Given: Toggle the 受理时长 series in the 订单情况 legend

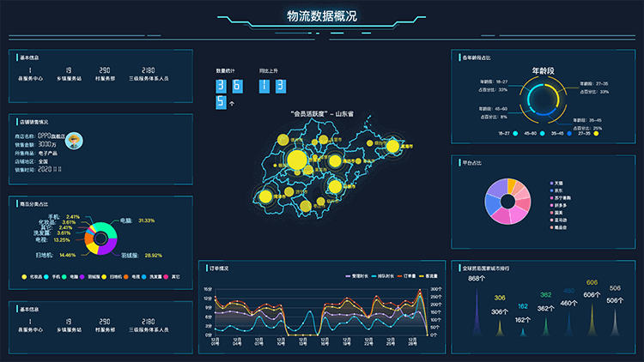Looking at the screenshot, I should [357, 276].
